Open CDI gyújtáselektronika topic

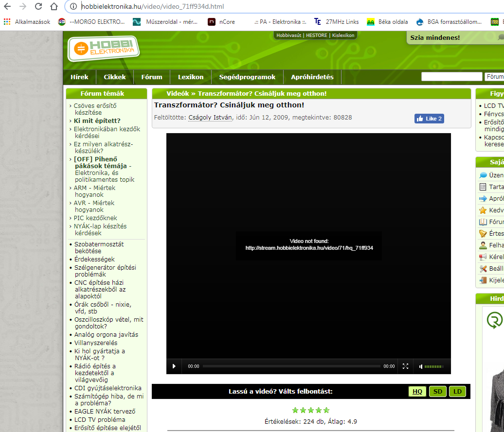coord(108,388)
